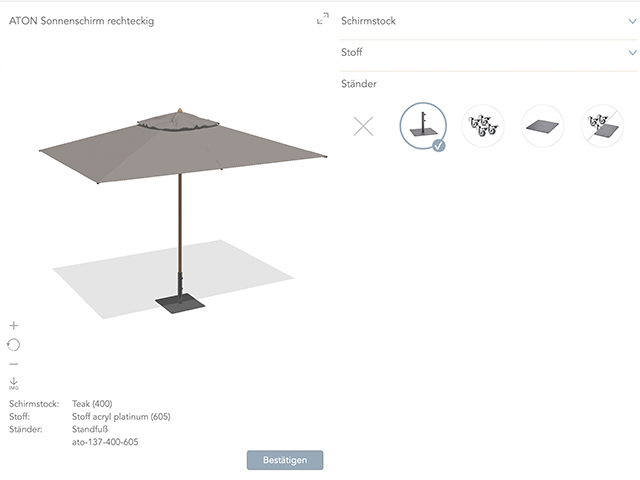
Task: Pick the flat base plate stand
Action: pyautogui.click(x=543, y=127)
